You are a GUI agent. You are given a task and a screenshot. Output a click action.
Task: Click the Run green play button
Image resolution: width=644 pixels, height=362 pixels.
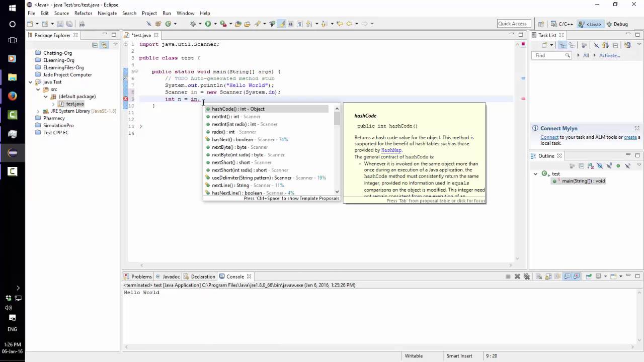click(208, 24)
